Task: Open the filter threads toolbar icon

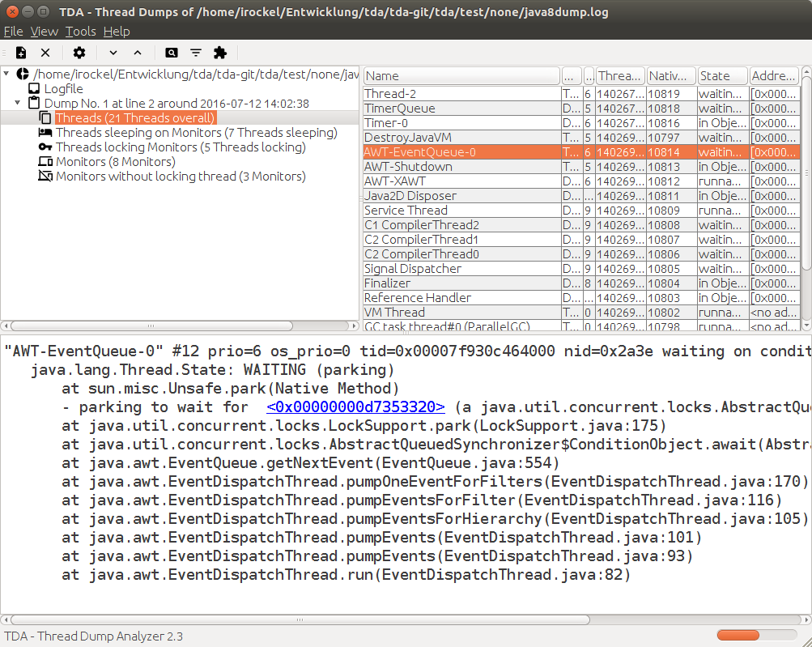Action: pos(196,53)
